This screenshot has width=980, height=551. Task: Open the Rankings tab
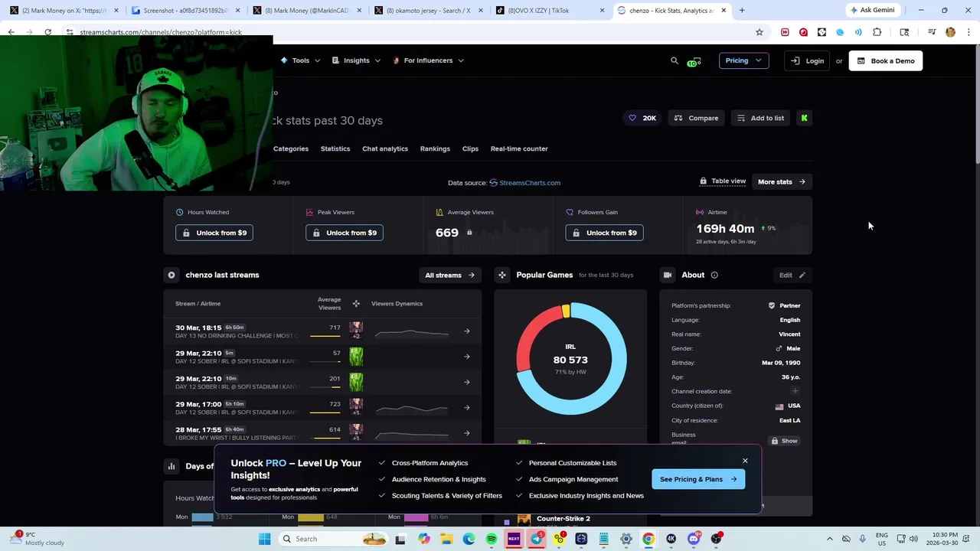tap(435, 148)
